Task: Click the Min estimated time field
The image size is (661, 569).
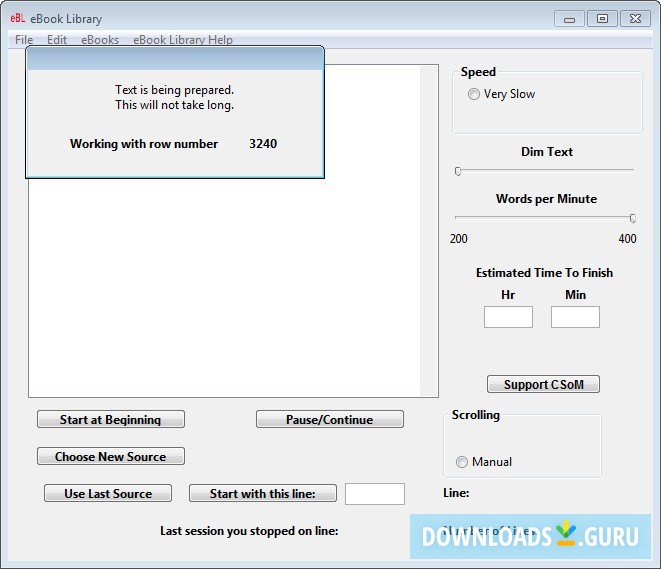Action: (575, 317)
